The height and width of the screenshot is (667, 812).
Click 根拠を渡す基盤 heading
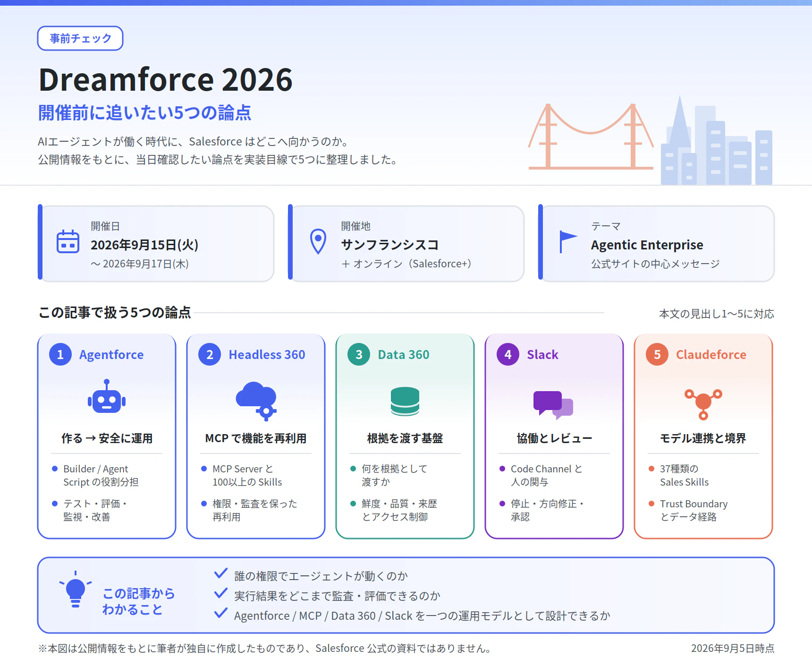click(x=405, y=438)
